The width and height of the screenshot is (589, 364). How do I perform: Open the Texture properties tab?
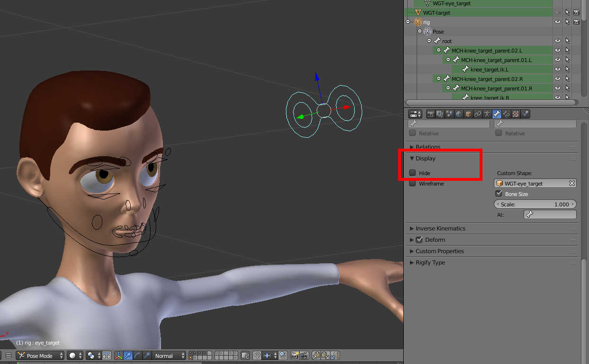tap(526, 114)
